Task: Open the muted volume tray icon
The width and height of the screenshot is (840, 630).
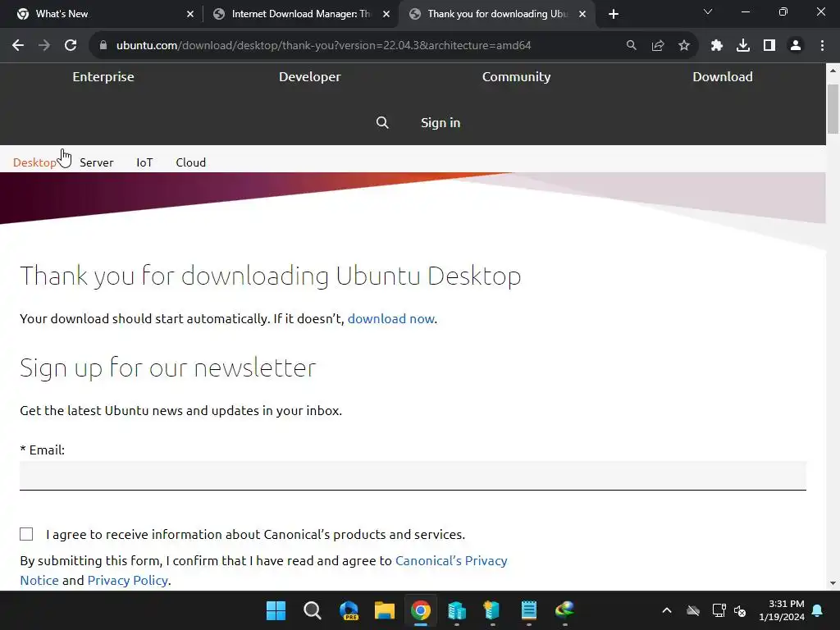Action: pos(741,610)
